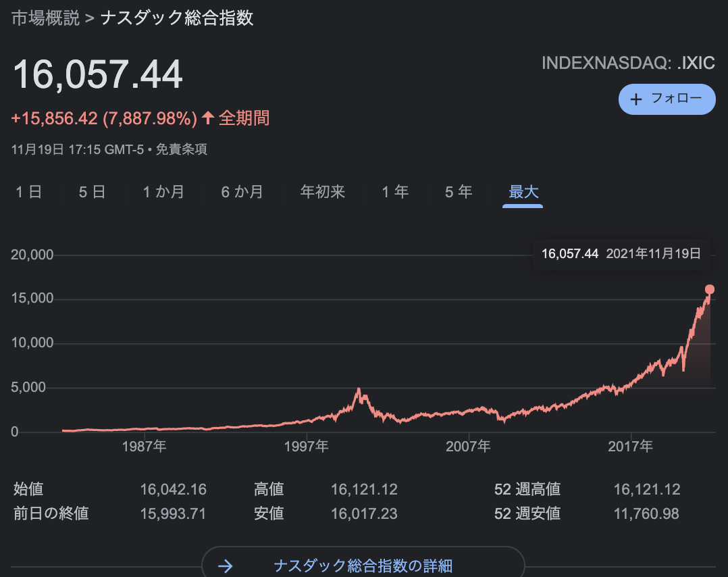Click the main price 16,057.44
This screenshot has width=728, height=577.
click(x=97, y=75)
